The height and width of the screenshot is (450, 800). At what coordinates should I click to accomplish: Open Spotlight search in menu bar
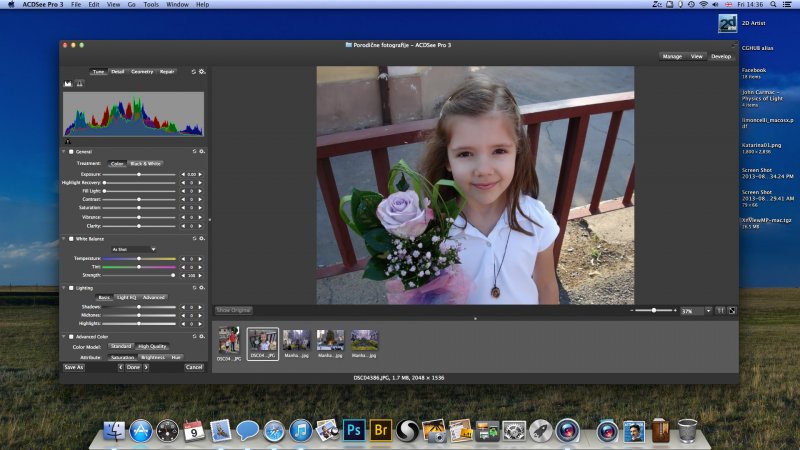tap(773, 4)
